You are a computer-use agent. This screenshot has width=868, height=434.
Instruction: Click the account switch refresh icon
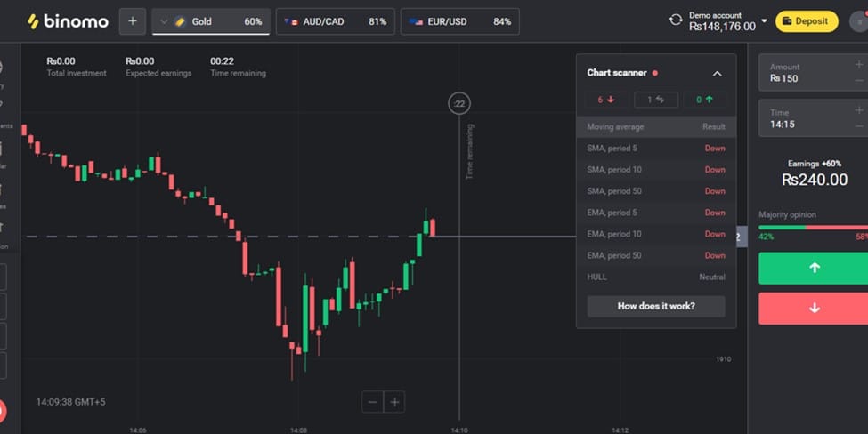pos(676,20)
